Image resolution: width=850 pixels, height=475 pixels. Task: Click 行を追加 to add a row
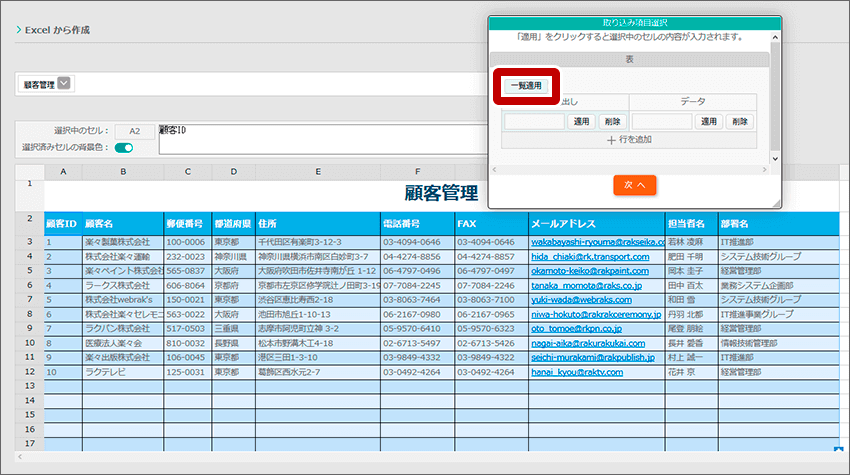click(629, 140)
